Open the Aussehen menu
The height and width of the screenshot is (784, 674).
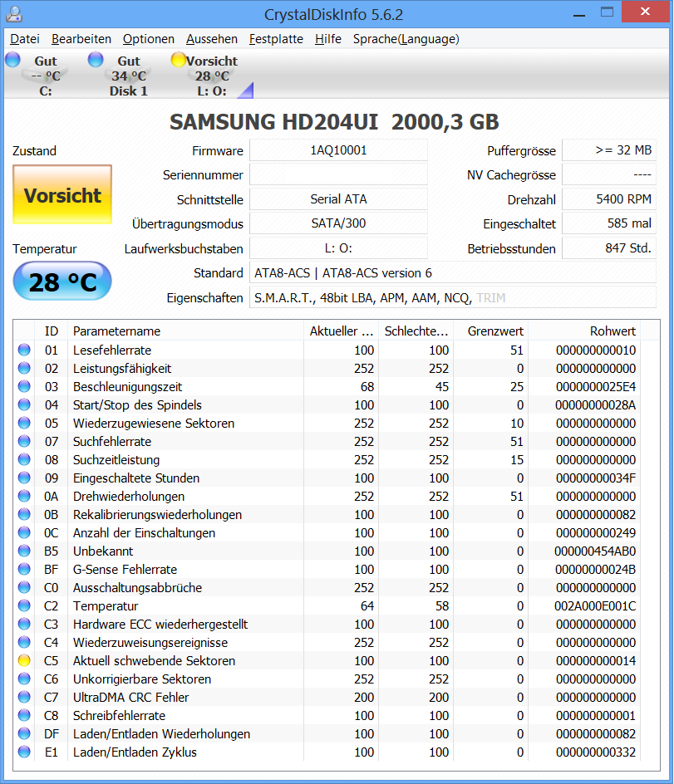[x=212, y=39]
